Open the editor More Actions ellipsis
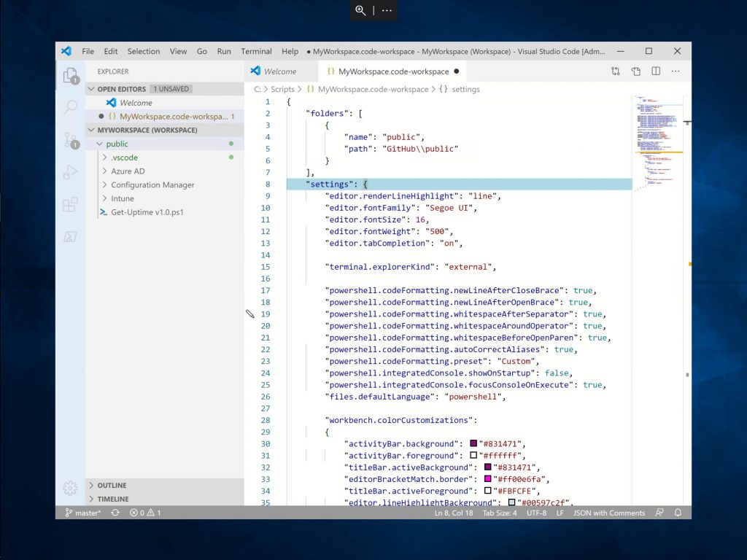This screenshot has width=747, height=560. 676,71
